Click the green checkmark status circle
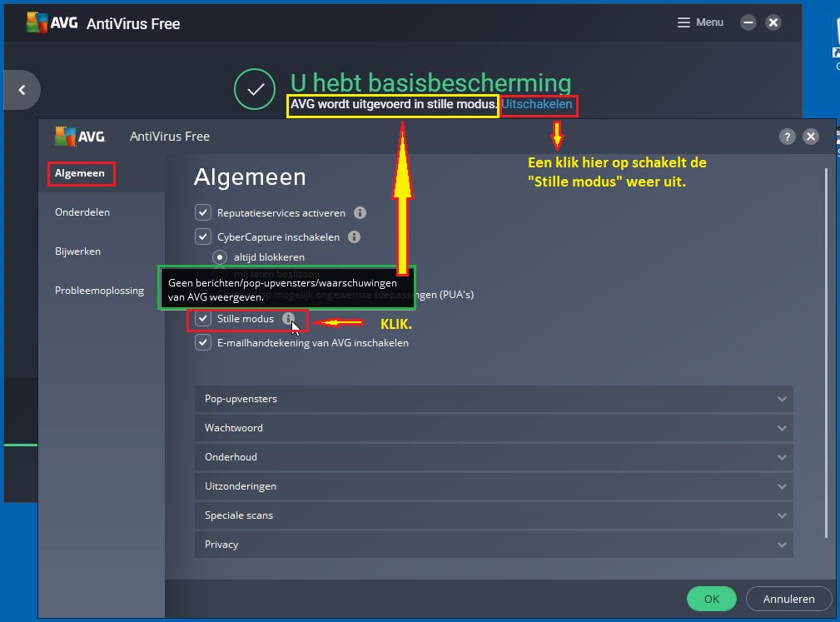Image resolution: width=840 pixels, height=622 pixels. (255, 89)
